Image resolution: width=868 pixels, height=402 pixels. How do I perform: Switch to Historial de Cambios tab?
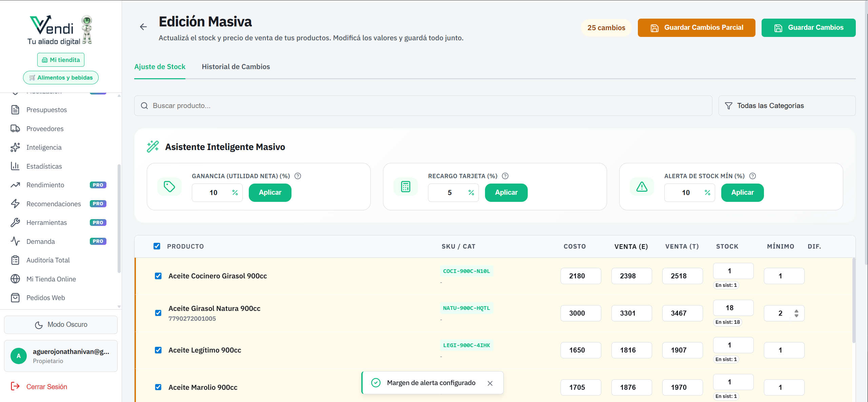(x=236, y=67)
